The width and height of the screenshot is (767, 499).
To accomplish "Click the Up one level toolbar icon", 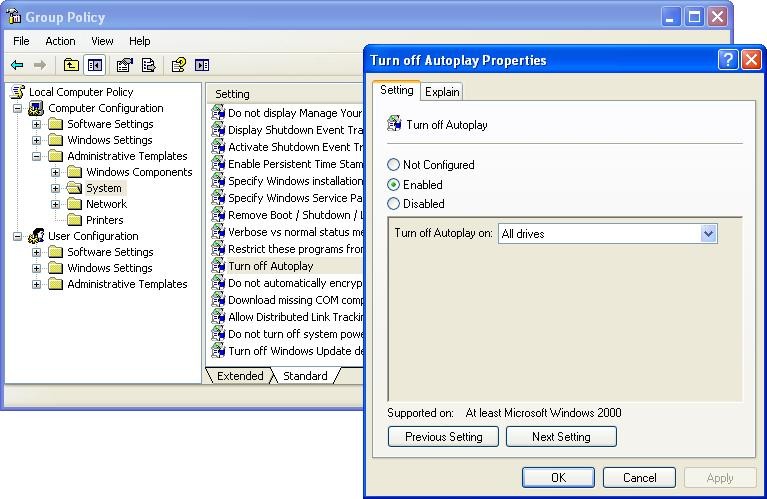I will click(x=71, y=65).
